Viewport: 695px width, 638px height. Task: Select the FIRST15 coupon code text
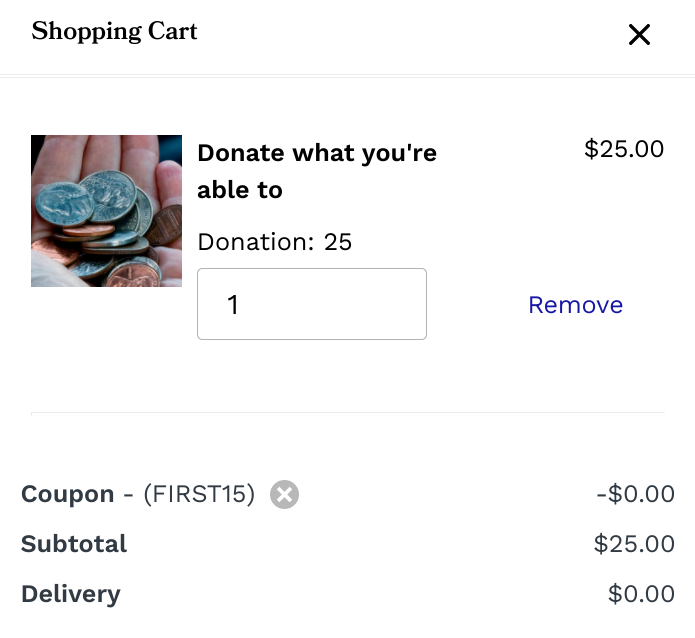click(199, 494)
